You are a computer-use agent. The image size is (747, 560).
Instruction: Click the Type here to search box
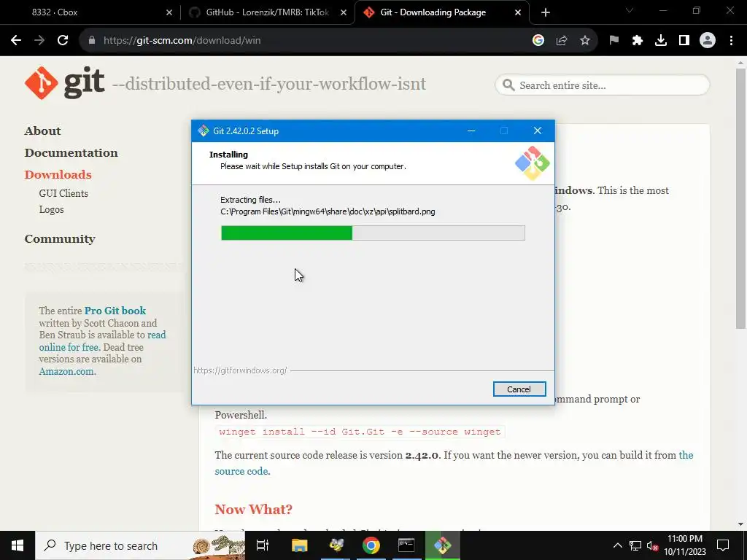pyautogui.click(x=140, y=545)
